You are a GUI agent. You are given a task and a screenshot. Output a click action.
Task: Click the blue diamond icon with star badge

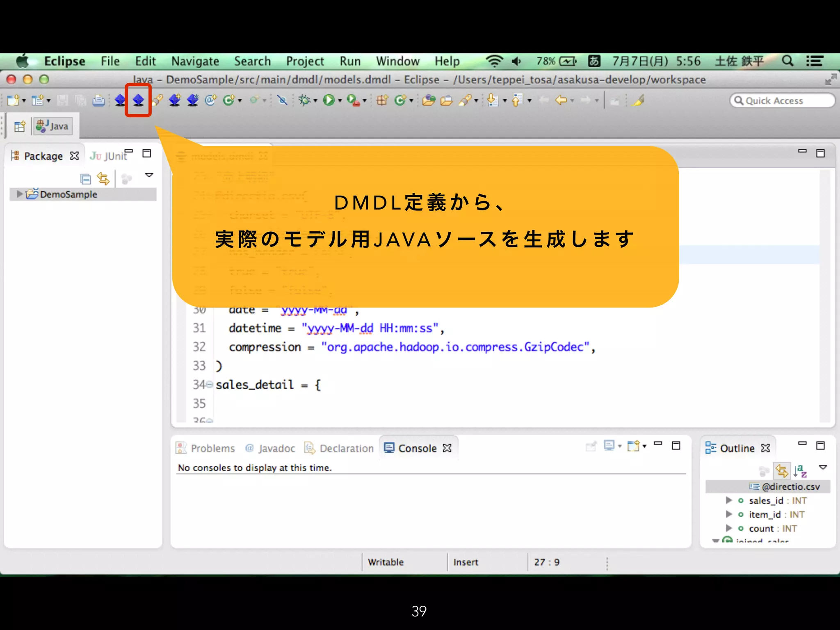tap(193, 100)
